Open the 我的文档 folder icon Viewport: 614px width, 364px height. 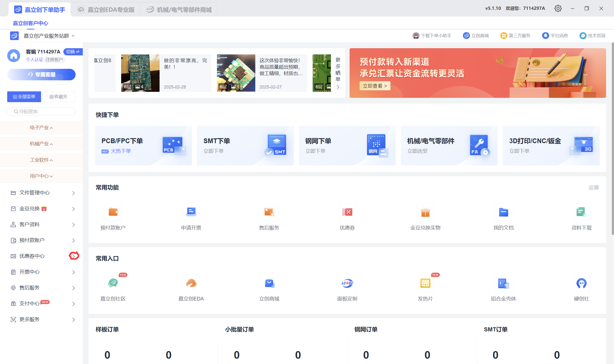coord(503,212)
